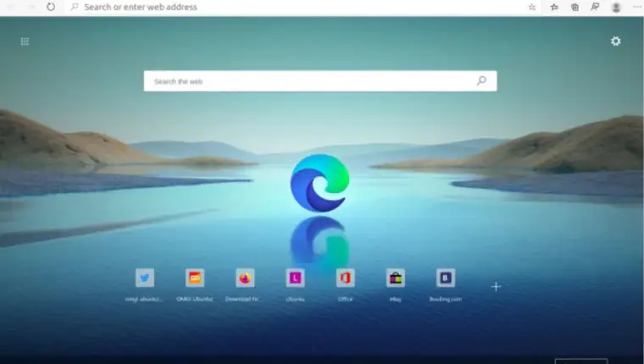Open the Favorites list icon
644x364 pixels.
coord(554,7)
